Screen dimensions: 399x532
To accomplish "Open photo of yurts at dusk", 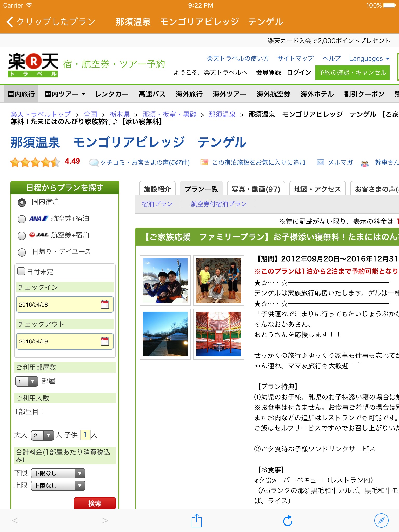I will point(165,334).
